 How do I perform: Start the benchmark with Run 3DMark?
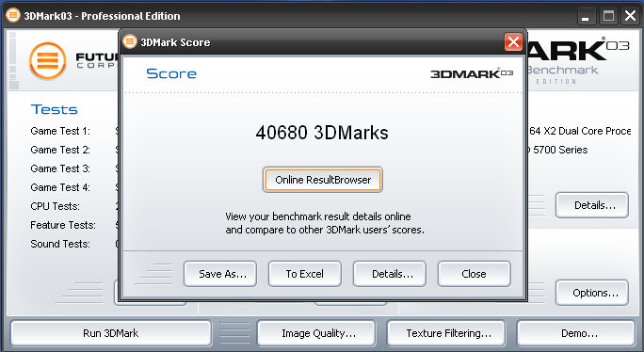tap(111, 333)
